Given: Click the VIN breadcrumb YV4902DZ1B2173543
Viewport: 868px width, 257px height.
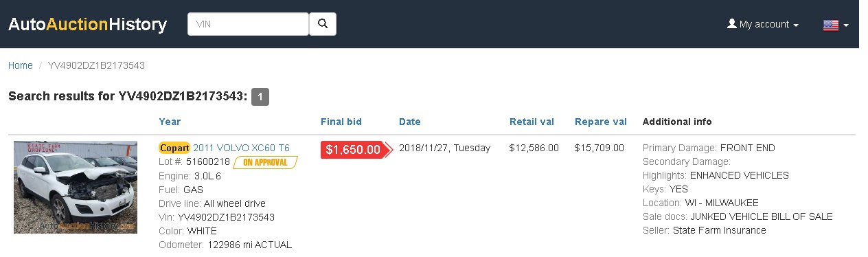Looking at the screenshot, I should tap(96, 65).
